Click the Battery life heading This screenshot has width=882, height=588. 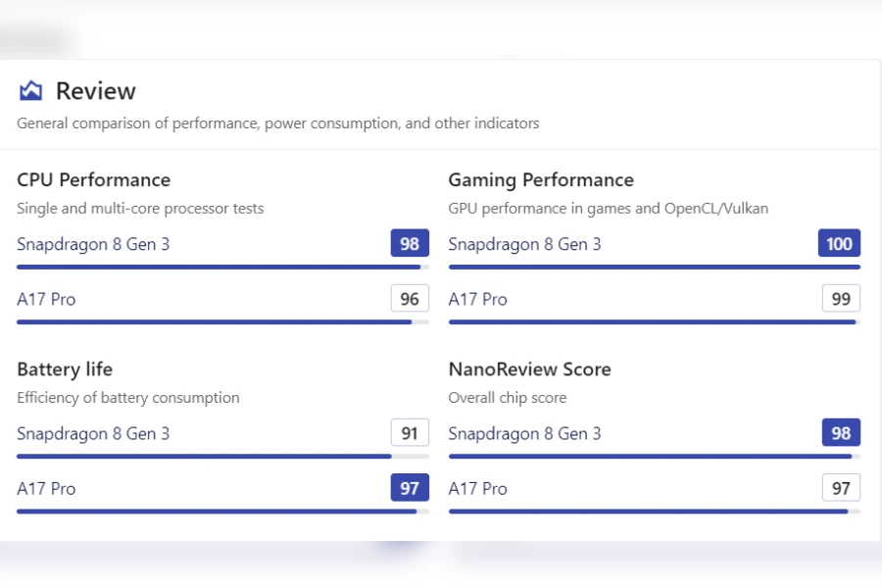65,369
